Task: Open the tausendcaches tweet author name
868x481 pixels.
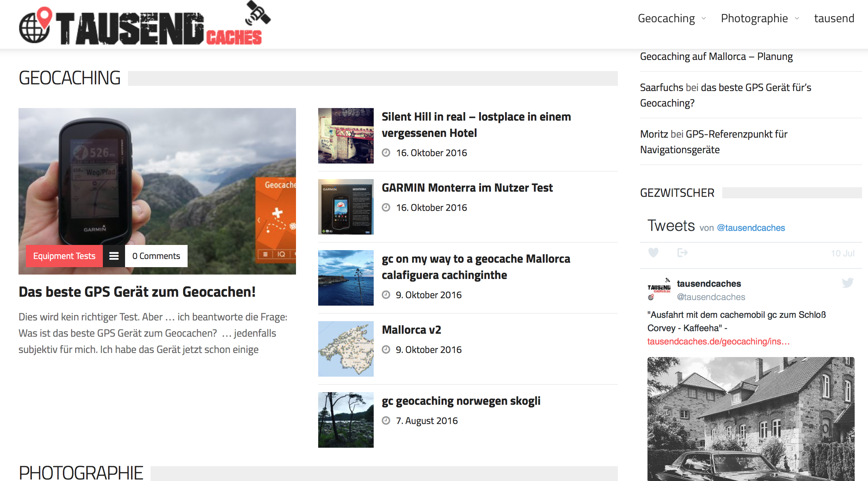Action: [709, 284]
